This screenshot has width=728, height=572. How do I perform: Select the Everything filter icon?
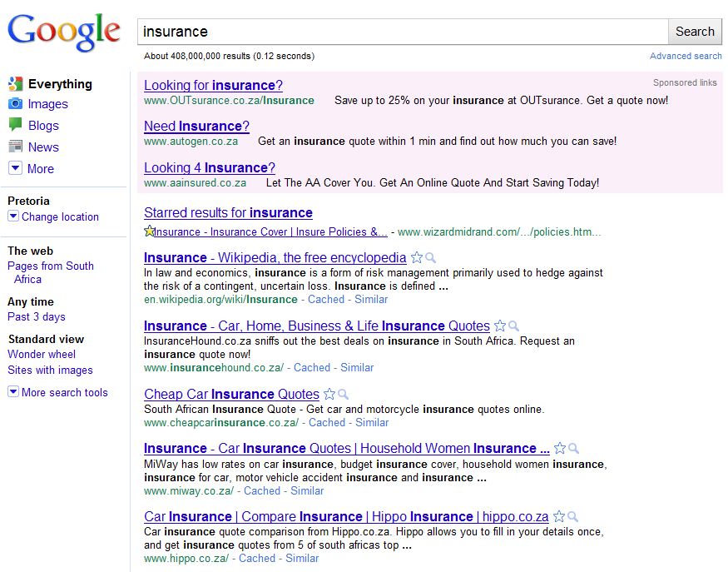[x=15, y=84]
